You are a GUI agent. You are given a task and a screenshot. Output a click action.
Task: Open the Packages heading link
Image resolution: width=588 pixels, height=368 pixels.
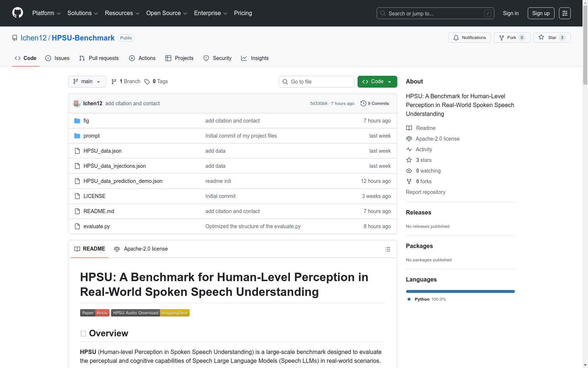(419, 246)
